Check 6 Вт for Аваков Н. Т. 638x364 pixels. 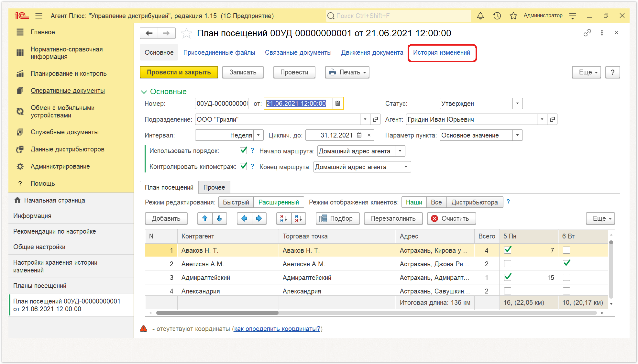pos(566,250)
